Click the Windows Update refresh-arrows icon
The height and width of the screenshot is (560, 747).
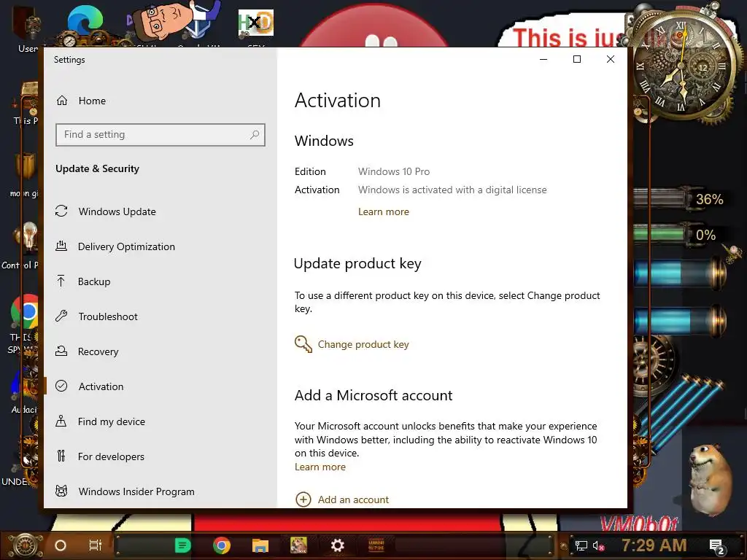(x=61, y=211)
